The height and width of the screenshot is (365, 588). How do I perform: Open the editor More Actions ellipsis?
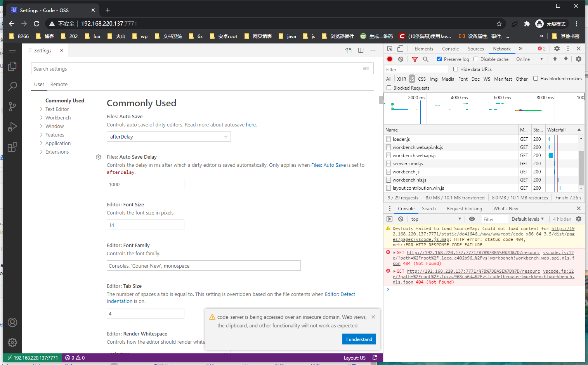pos(373,50)
